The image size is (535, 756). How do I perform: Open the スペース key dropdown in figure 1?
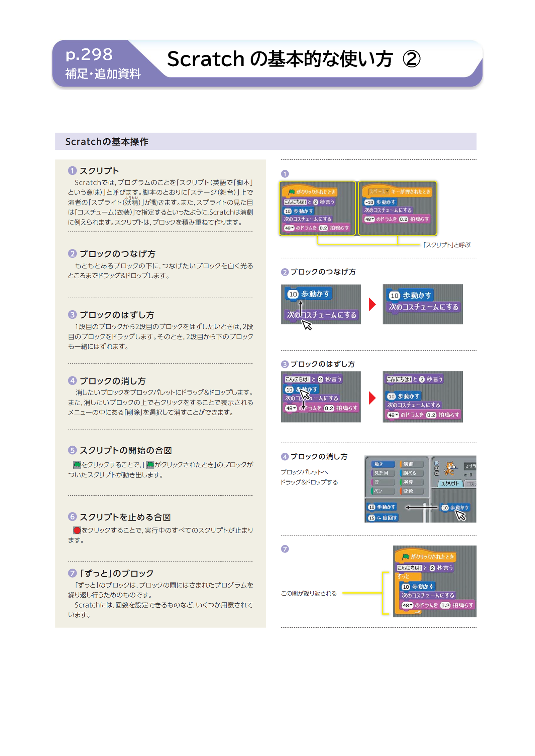(379, 191)
